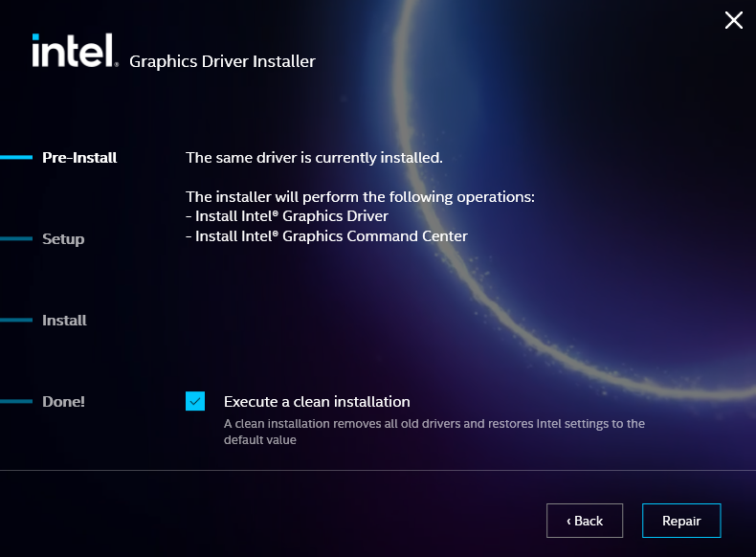The height and width of the screenshot is (557, 756).
Task: Click the 'Install Intel Graphics Driver' line
Action: [x=287, y=216]
